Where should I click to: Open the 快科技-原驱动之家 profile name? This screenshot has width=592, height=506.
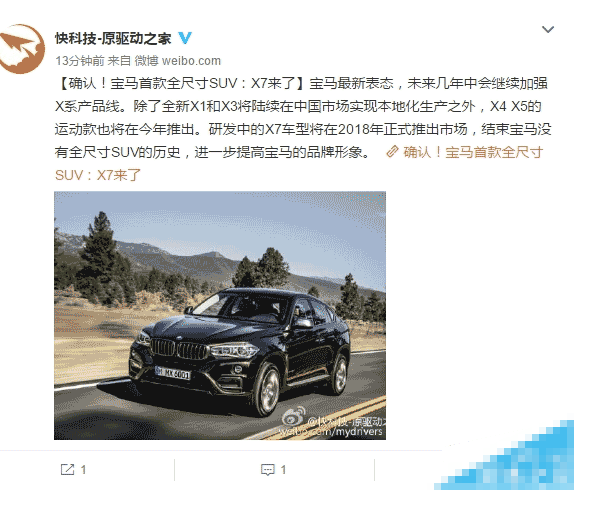[113, 38]
